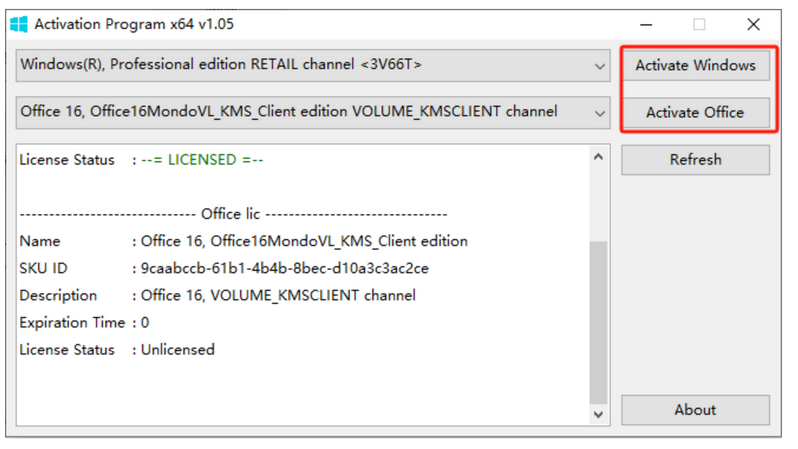The height and width of the screenshot is (449, 798).
Task: Select the SKU ID value 9caabccb-61b1-4b4b-8bec-d10a3c3ac2ce
Action: pyautogui.click(x=284, y=268)
